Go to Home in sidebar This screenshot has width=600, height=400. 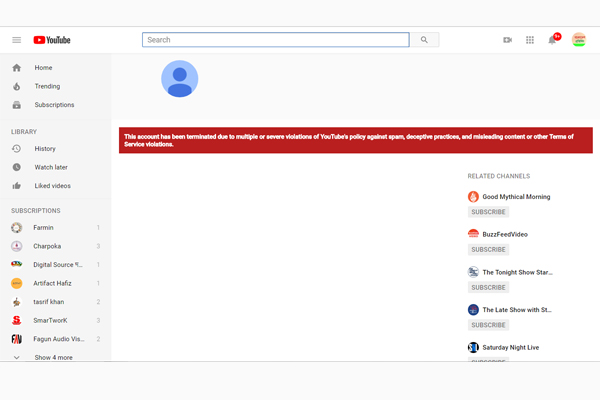(43, 68)
